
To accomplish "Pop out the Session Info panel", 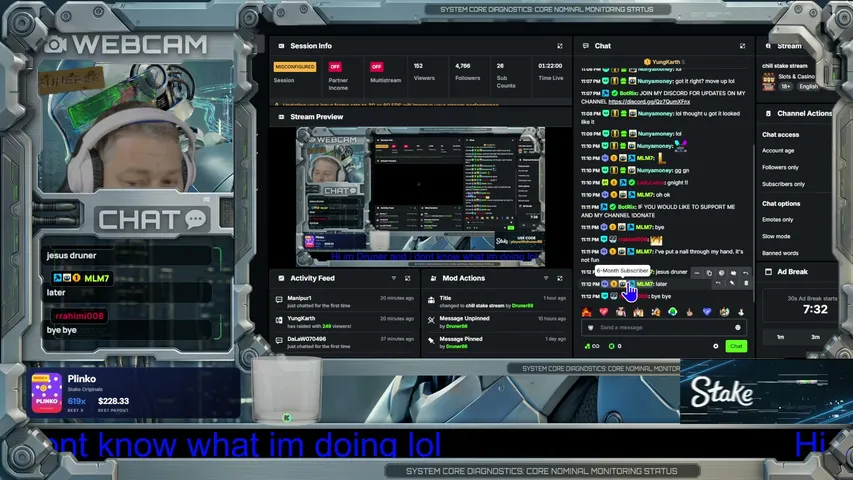I will point(559,46).
